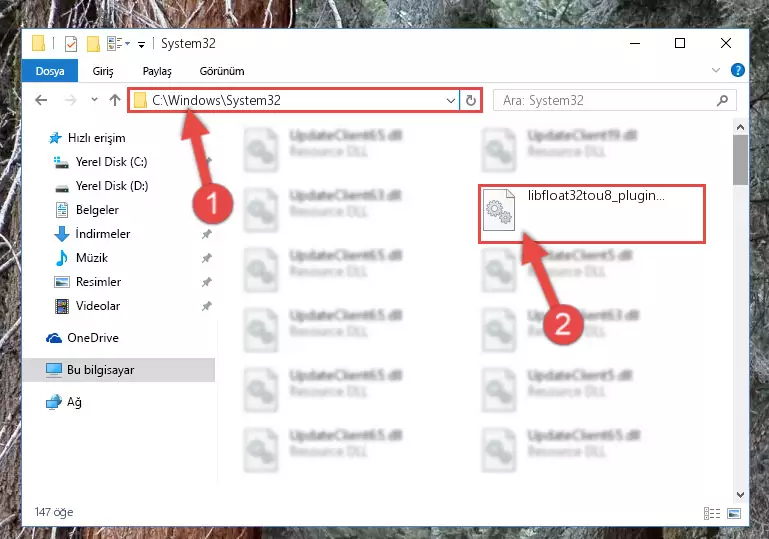Click the libfloat32tou8_plugin DLL gear icon
This screenshot has height=539, width=769.
click(x=499, y=210)
